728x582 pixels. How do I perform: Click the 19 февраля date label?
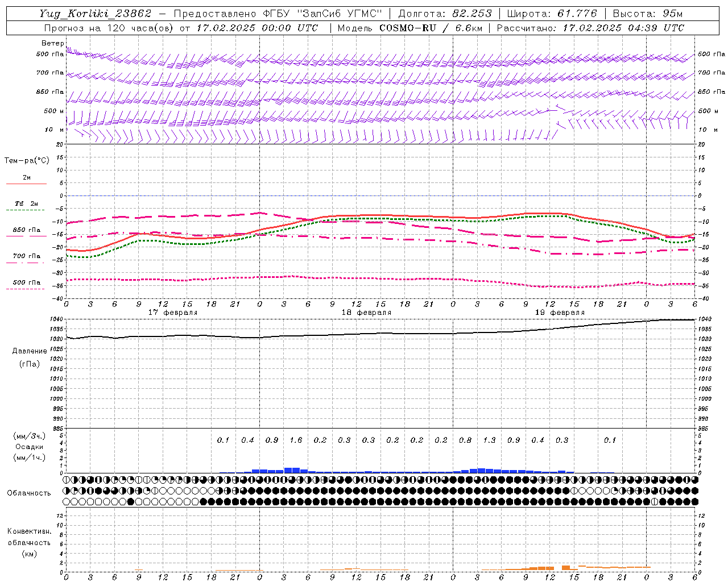click(560, 313)
